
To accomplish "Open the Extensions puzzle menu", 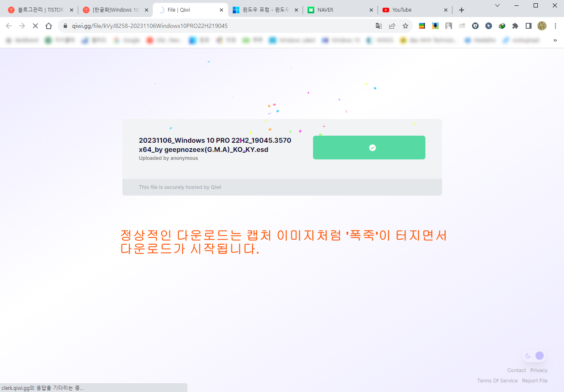I will (x=515, y=26).
